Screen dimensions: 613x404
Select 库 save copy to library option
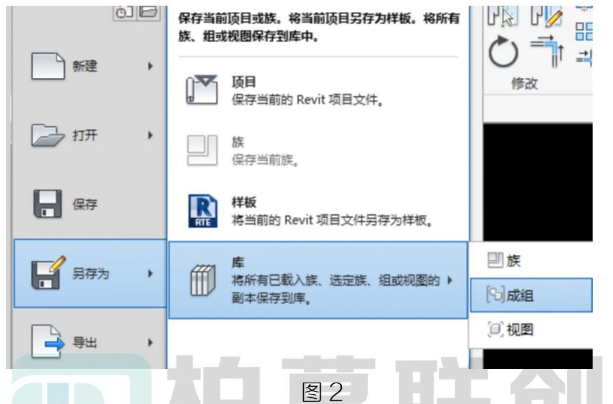318,280
